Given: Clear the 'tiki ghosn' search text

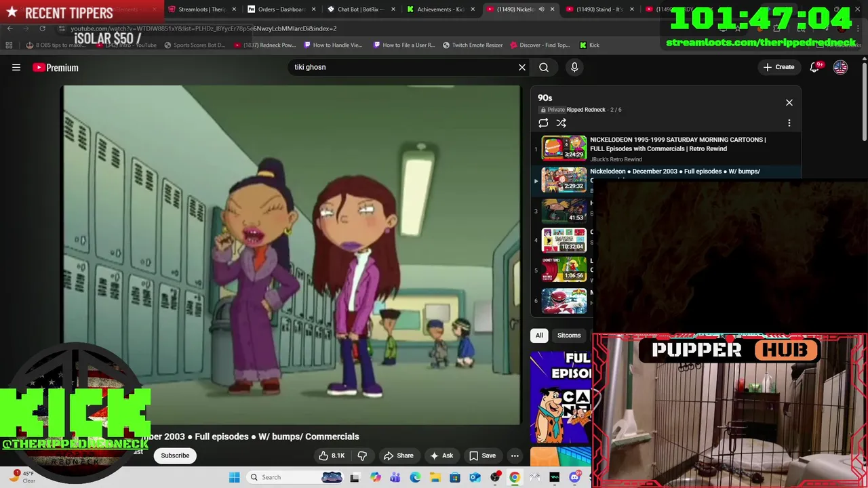Looking at the screenshot, I should coord(522,67).
